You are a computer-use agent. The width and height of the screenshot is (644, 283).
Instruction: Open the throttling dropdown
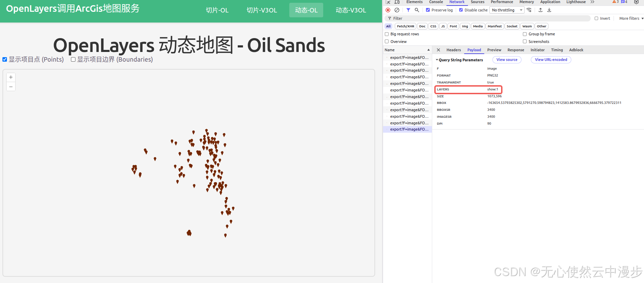507,10
